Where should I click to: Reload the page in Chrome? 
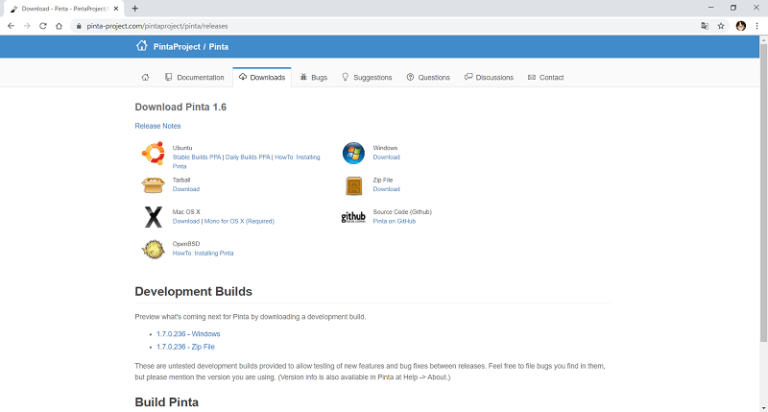(43, 26)
